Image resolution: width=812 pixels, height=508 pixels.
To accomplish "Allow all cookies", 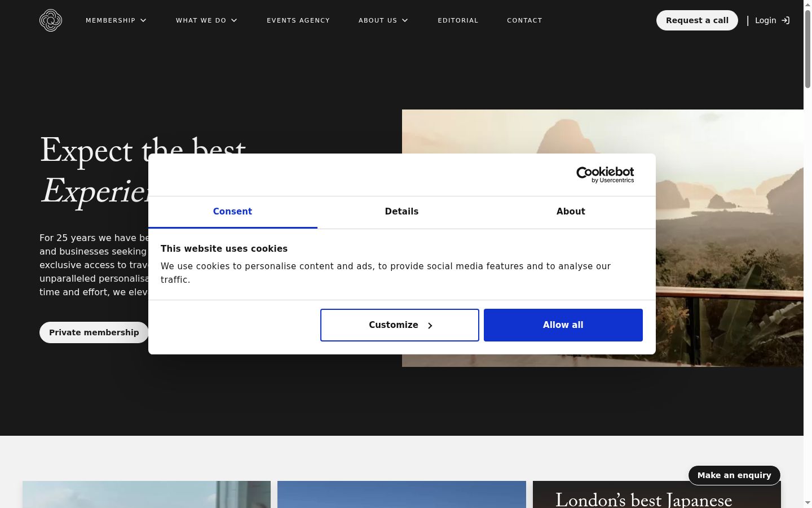I will pyautogui.click(x=563, y=325).
